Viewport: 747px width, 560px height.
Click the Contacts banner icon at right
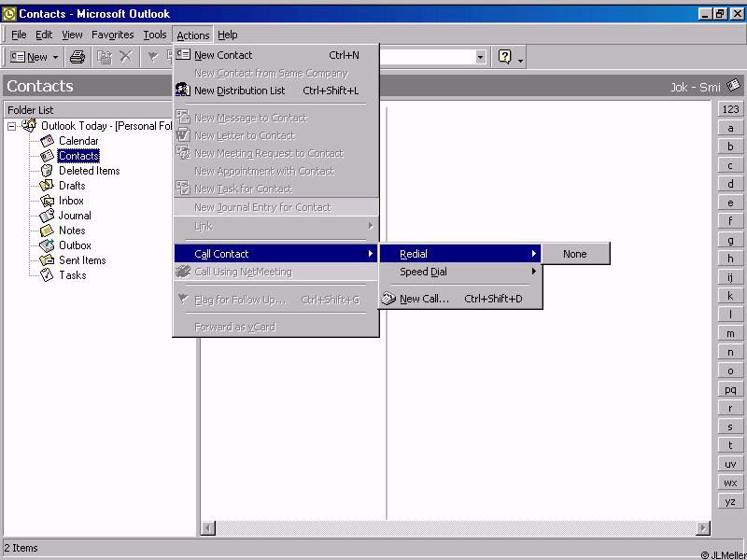pos(733,86)
